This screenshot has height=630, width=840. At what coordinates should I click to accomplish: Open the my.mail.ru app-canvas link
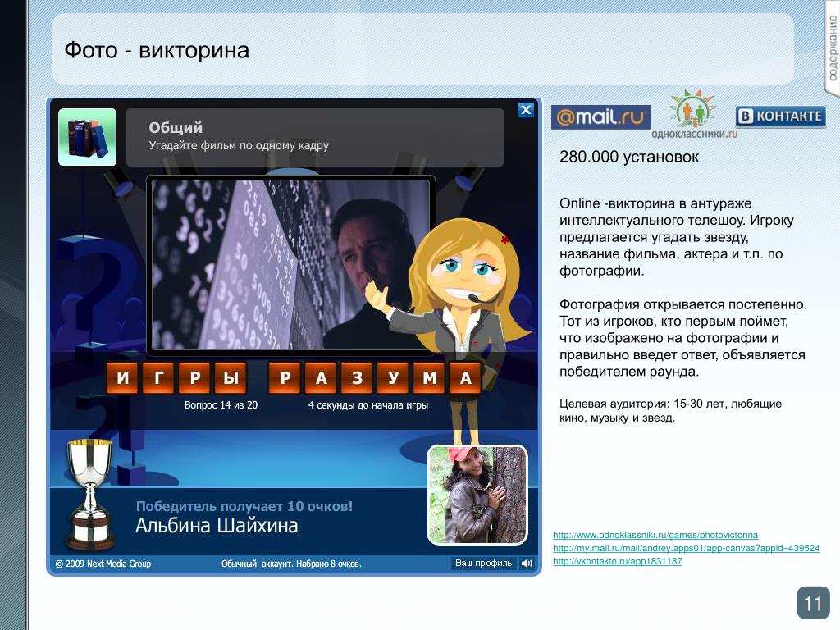pos(687,548)
